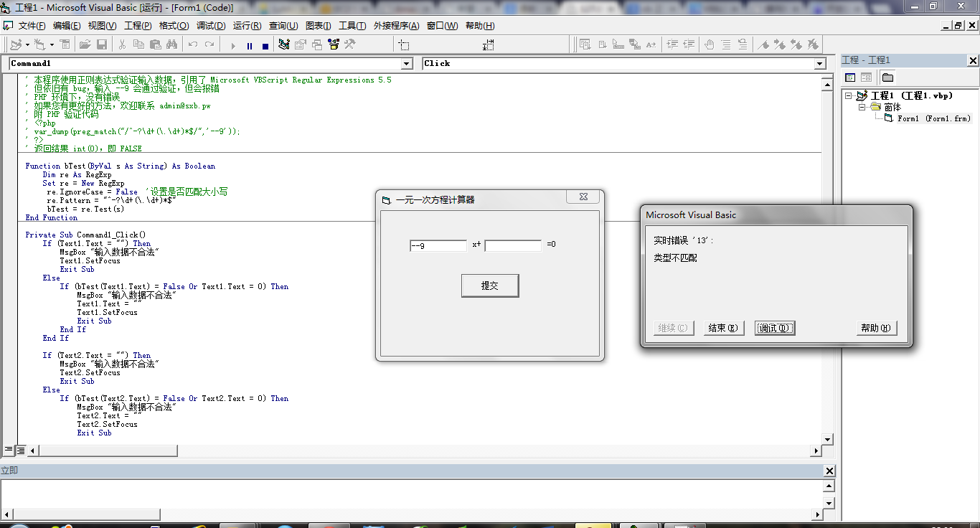This screenshot has height=528, width=980.
Task: Switch to Procedure View at code window bottom
Action: pyautogui.click(x=9, y=450)
